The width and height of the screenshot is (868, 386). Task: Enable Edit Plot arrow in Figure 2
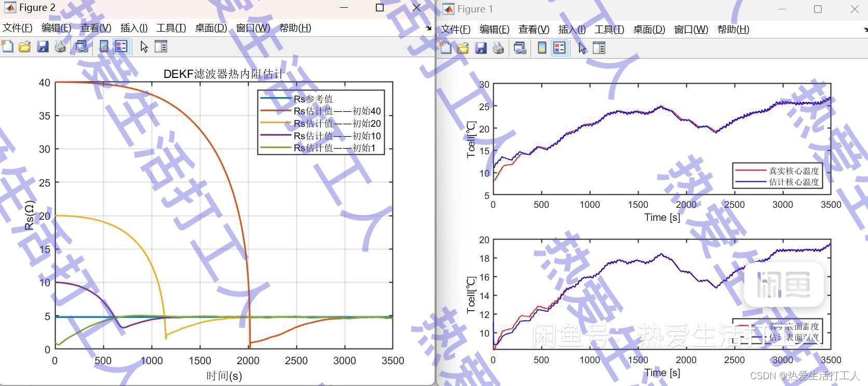pos(144,47)
